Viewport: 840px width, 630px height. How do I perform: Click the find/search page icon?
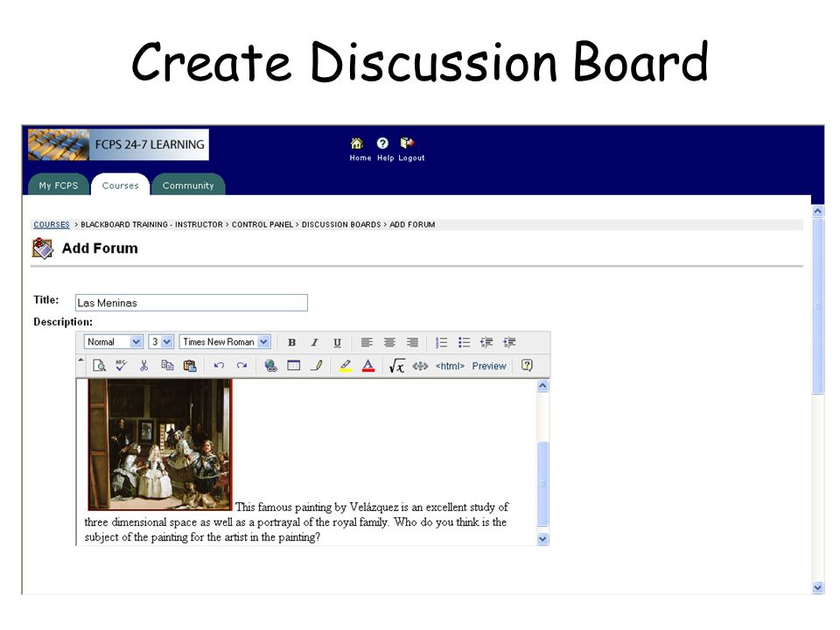click(99, 366)
